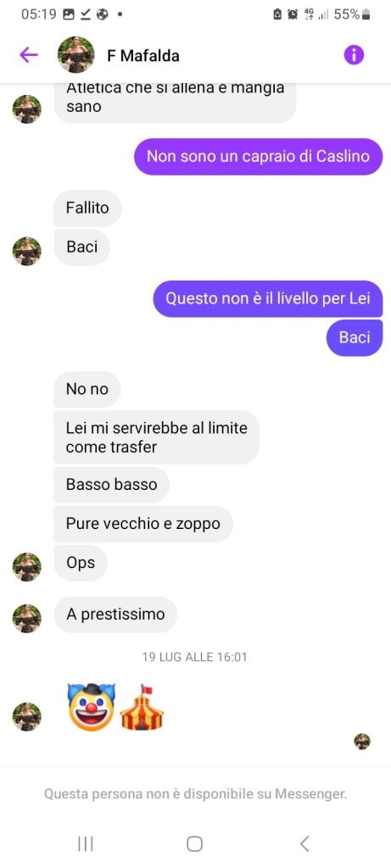Open conversation info with the purple i icon
This screenshot has height=868, width=391.
point(354,55)
